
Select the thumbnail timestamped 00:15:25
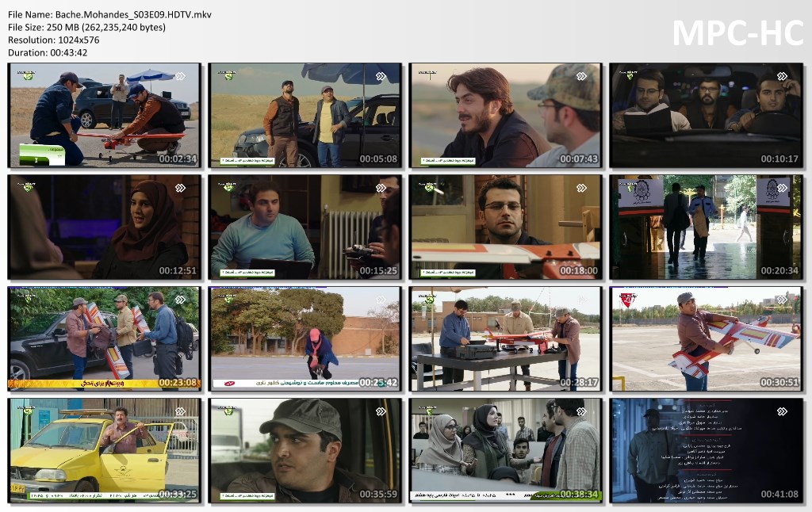(x=305, y=227)
